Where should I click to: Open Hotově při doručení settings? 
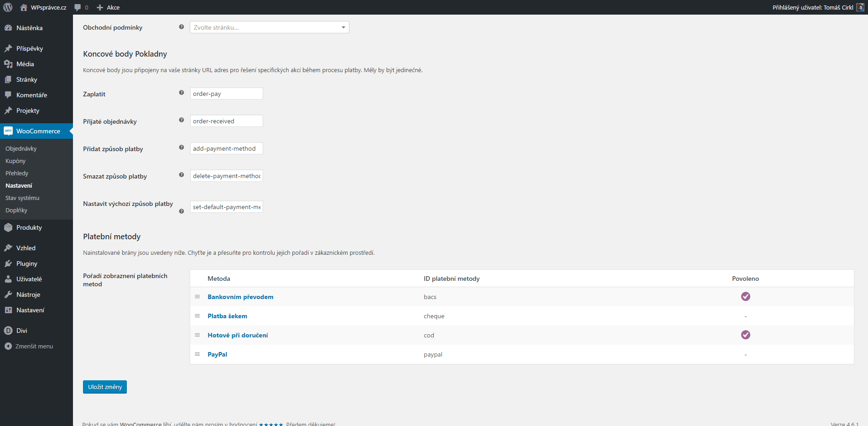(x=238, y=335)
